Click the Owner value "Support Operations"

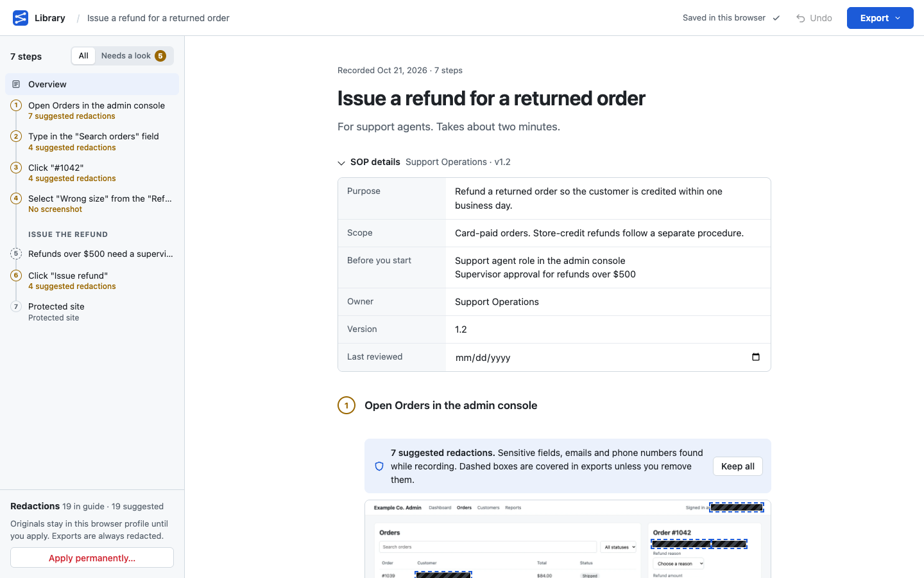[497, 302]
